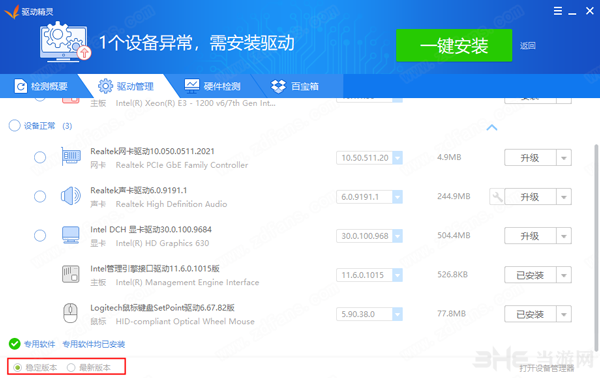Select the Intel DCH 显卡驱动 row radio

[40, 235]
